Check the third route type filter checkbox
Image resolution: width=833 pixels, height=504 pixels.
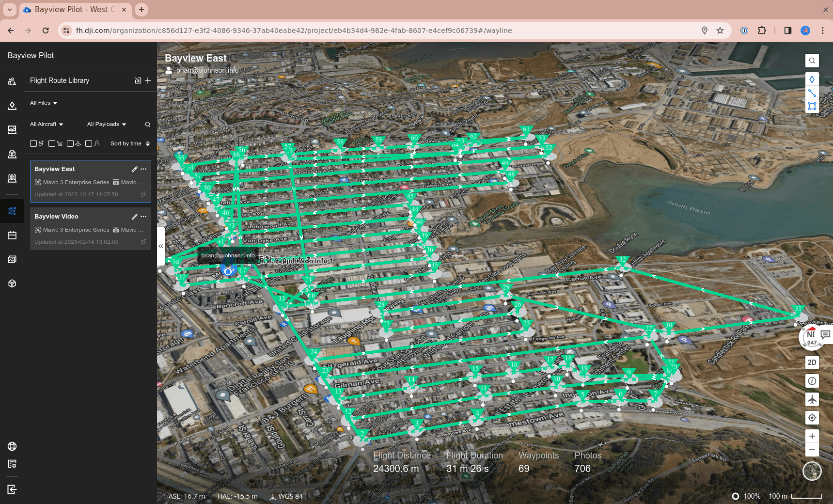(x=70, y=143)
